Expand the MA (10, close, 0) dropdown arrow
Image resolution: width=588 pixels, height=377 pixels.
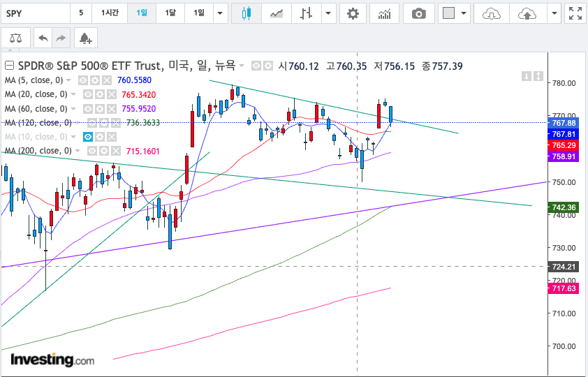73,137
